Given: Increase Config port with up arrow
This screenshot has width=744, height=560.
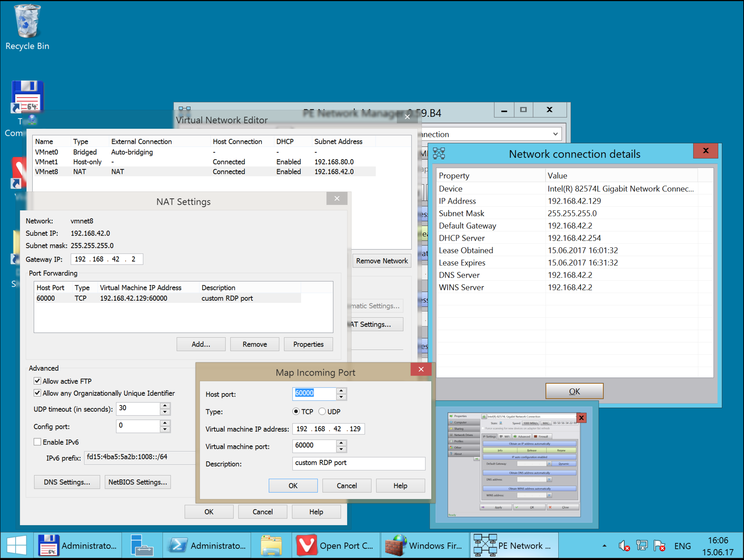Looking at the screenshot, I should (165, 423).
